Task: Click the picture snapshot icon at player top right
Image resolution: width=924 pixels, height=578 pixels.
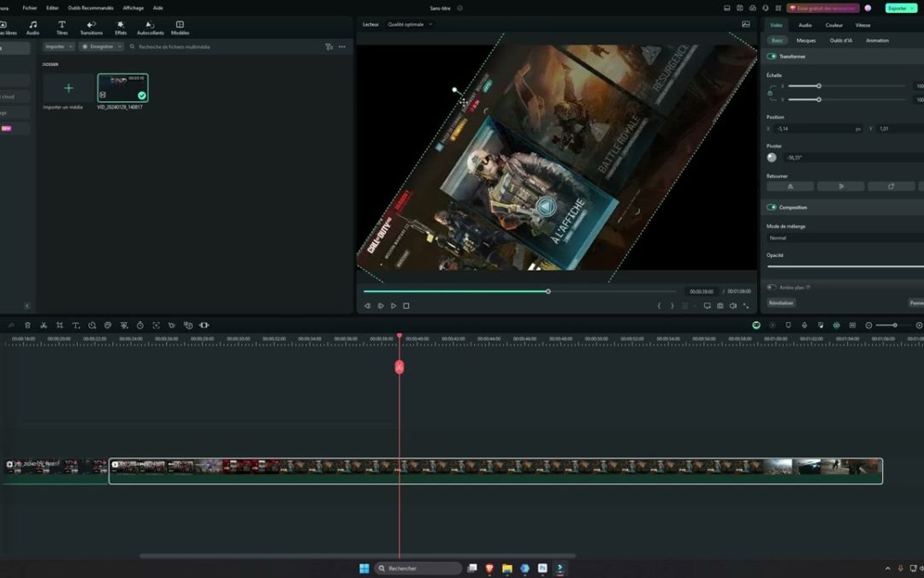Action: (746, 24)
